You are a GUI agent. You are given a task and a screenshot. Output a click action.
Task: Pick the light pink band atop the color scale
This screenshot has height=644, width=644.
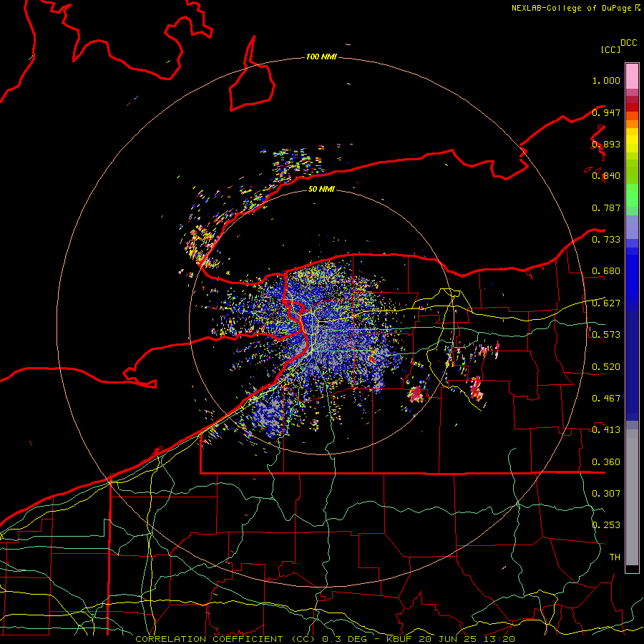click(x=632, y=76)
